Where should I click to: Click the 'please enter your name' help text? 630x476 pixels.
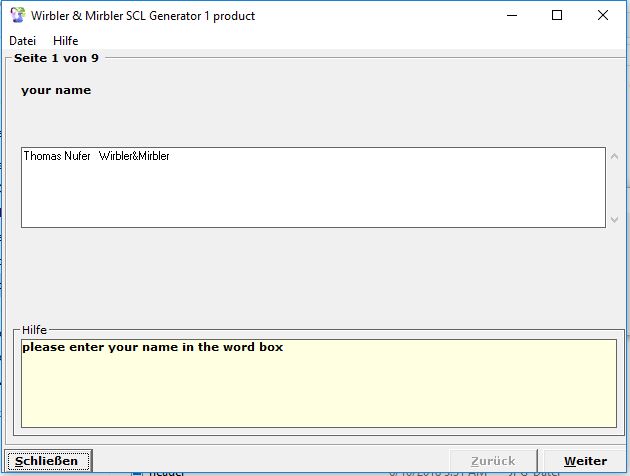(152, 348)
